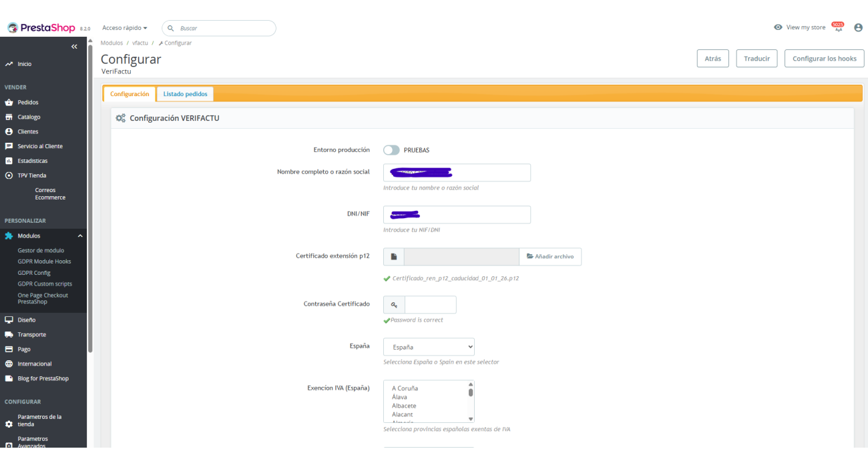Click the notifications bell icon
This screenshot has width=868, height=467.
pos(838,27)
